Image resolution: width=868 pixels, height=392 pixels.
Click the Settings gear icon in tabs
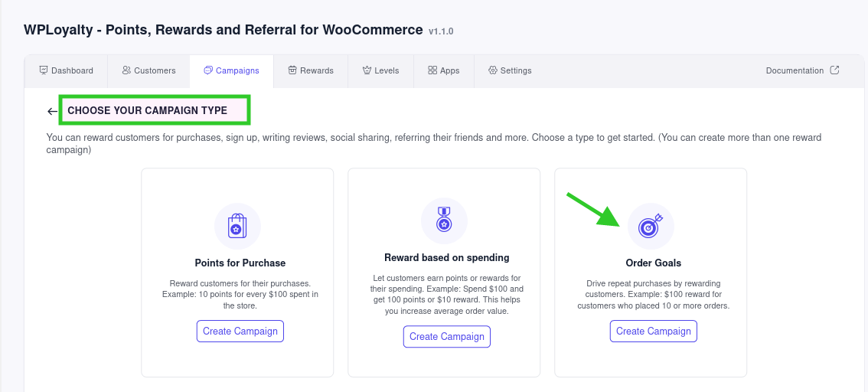[x=493, y=70]
